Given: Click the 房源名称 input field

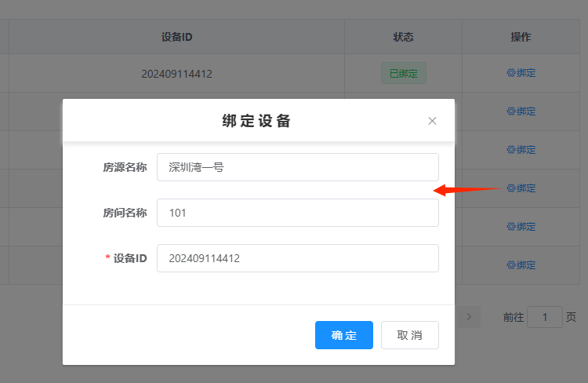Looking at the screenshot, I should point(297,167).
